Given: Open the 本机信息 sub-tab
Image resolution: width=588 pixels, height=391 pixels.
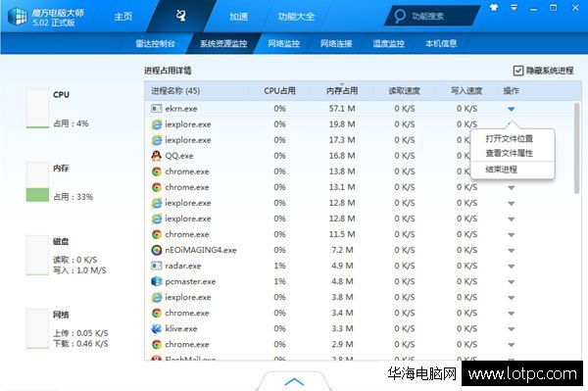Looking at the screenshot, I should [x=441, y=43].
